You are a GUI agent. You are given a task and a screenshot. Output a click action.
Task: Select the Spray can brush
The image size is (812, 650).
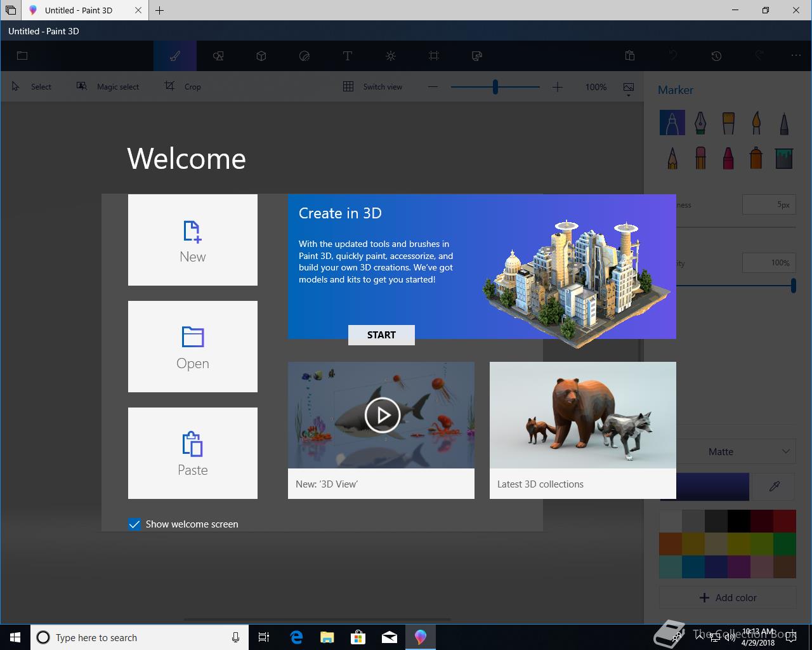[756, 158]
